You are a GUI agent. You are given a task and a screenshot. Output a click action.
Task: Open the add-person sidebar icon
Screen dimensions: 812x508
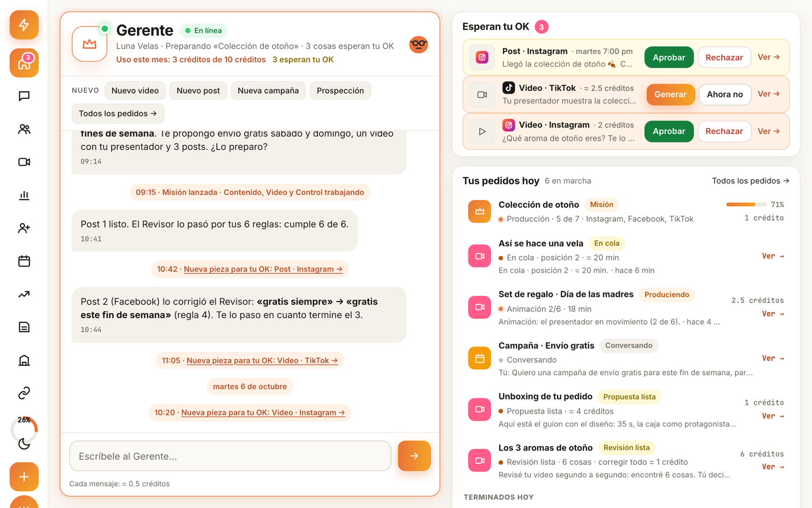click(x=24, y=228)
